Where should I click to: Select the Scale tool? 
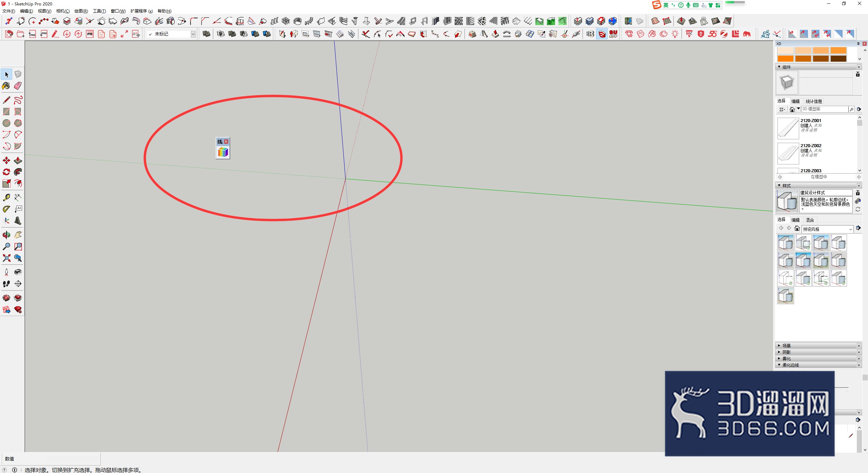point(6,183)
